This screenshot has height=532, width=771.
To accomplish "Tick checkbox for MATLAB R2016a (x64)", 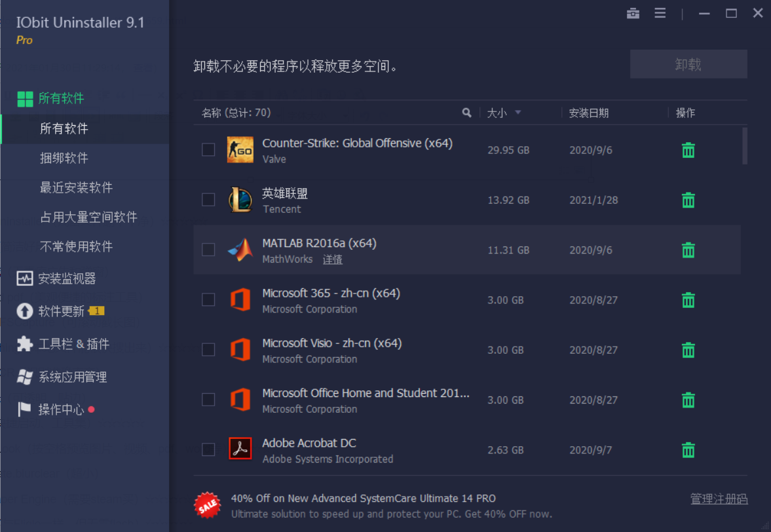I will (x=208, y=250).
